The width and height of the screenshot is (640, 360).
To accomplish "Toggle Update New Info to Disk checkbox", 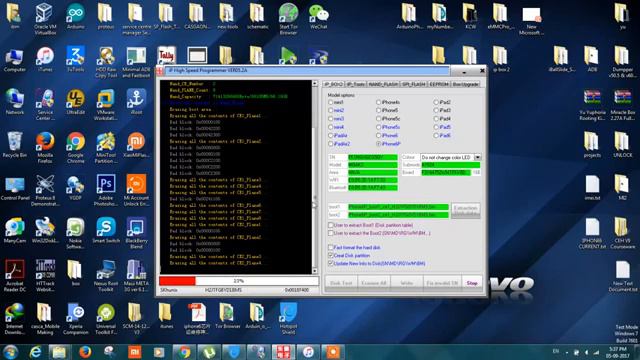I will [331, 264].
